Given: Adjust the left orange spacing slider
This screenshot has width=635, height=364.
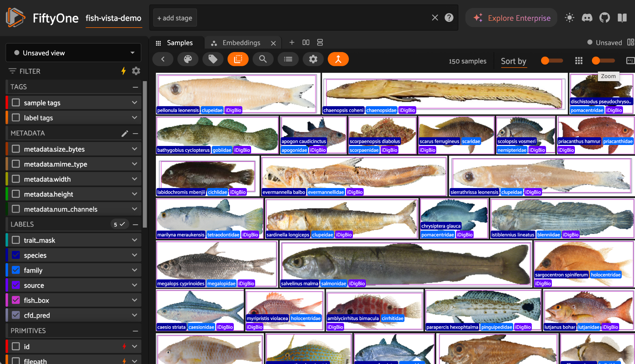Looking at the screenshot, I should click(x=552, y=61).
